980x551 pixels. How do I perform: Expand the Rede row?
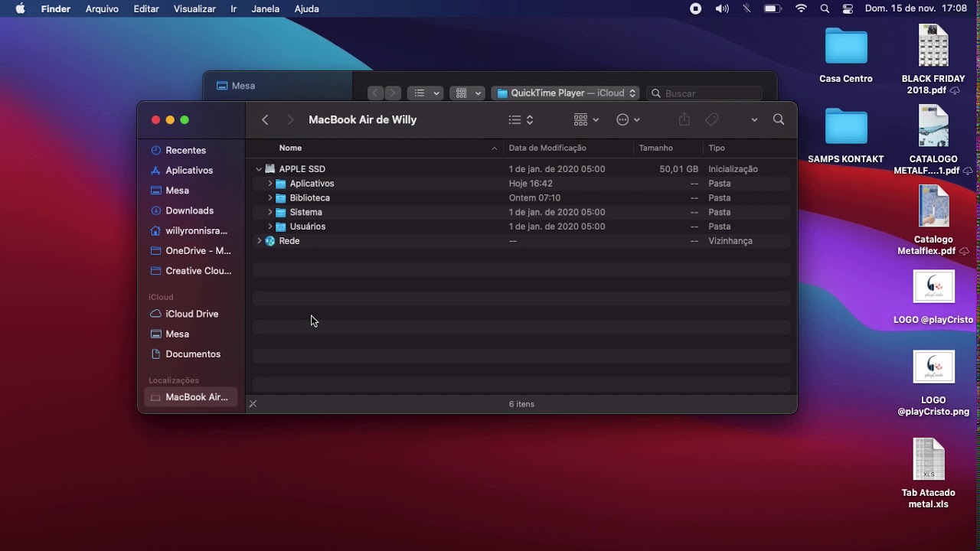coord(259,241)
